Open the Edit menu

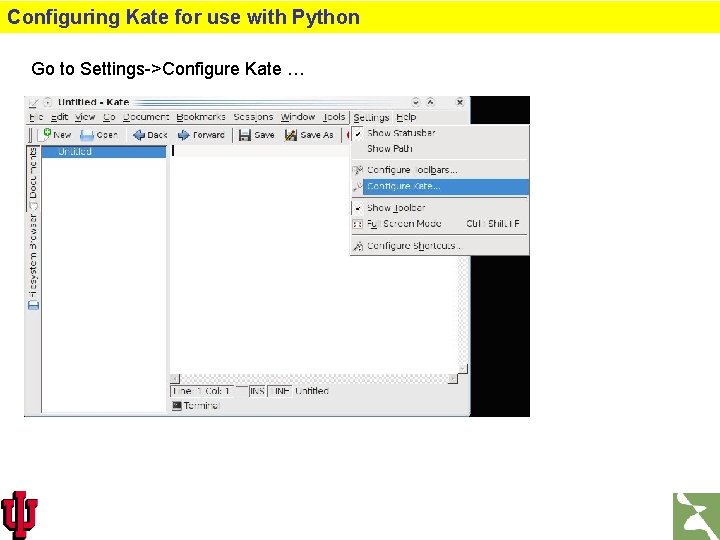[x=59, y=117]
